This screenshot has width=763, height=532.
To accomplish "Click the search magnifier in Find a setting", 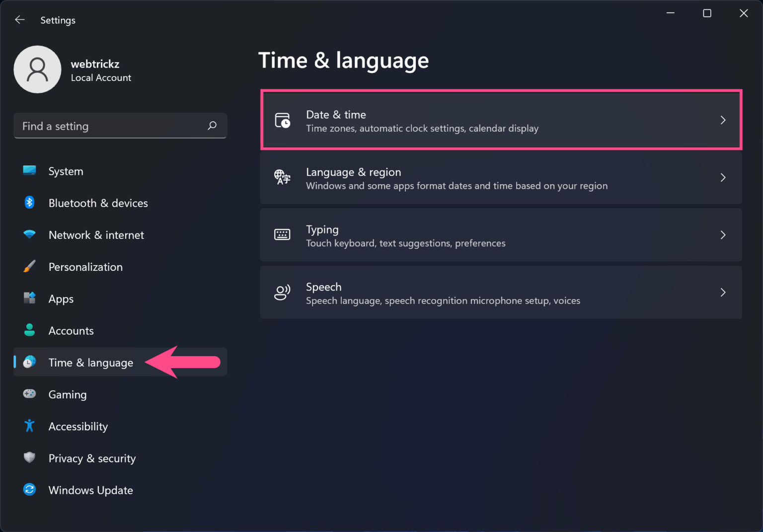I will coord(212,126).
